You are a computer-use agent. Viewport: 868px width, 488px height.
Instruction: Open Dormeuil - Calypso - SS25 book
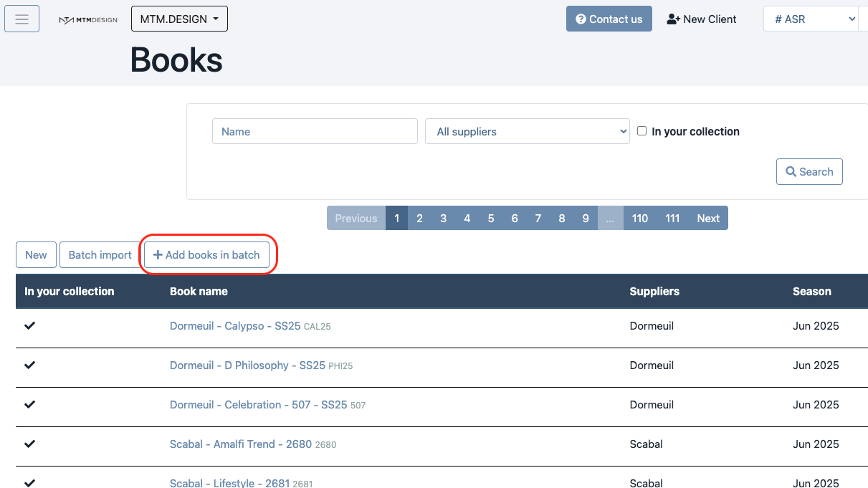click(235, 325)
